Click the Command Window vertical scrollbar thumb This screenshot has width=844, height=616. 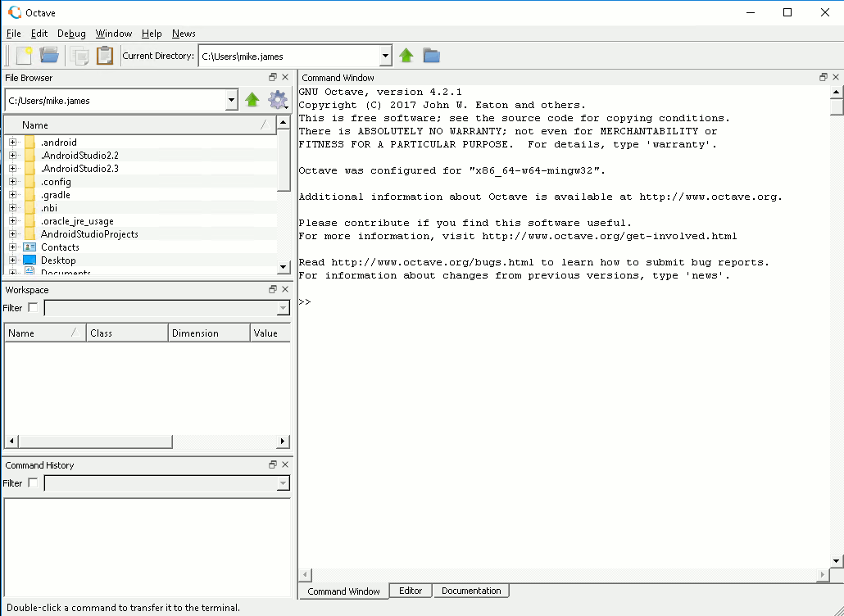pyautogui.click(x=837, y=106)
